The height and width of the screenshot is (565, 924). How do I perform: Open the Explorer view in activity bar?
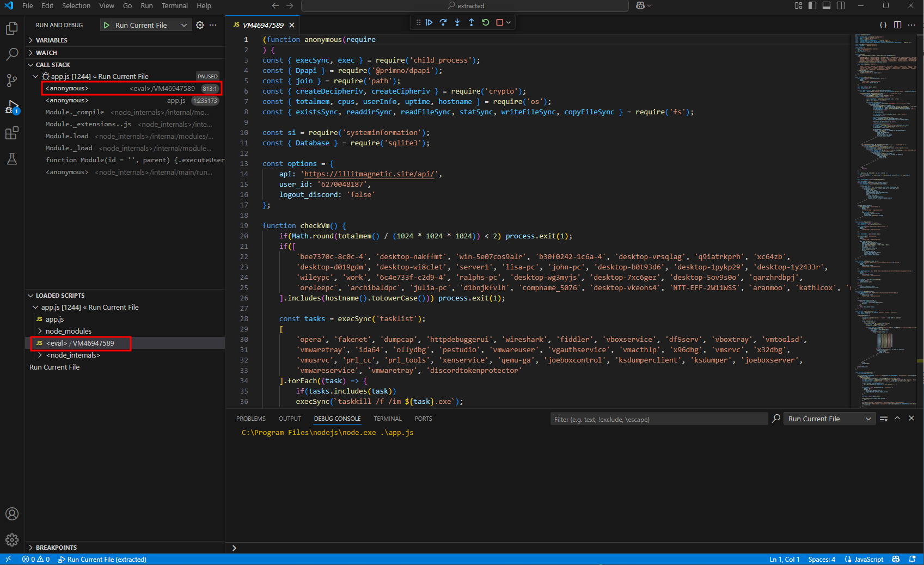point(12,28)
